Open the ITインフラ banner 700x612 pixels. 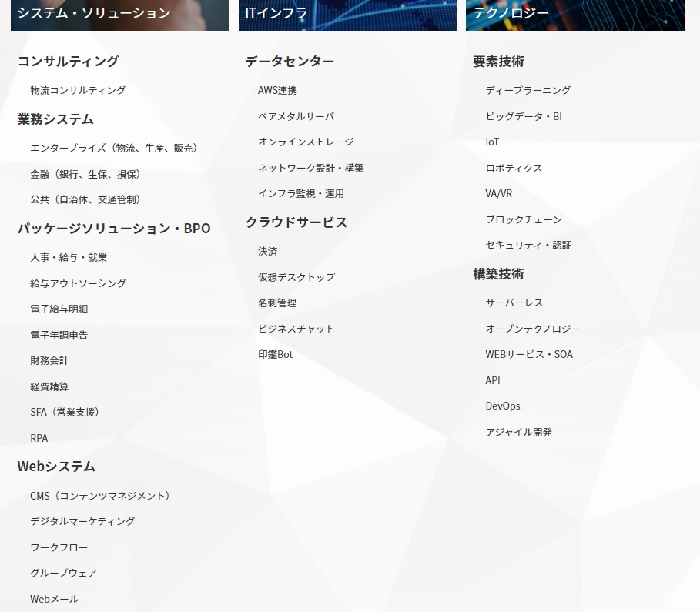(x=347, y=15)
